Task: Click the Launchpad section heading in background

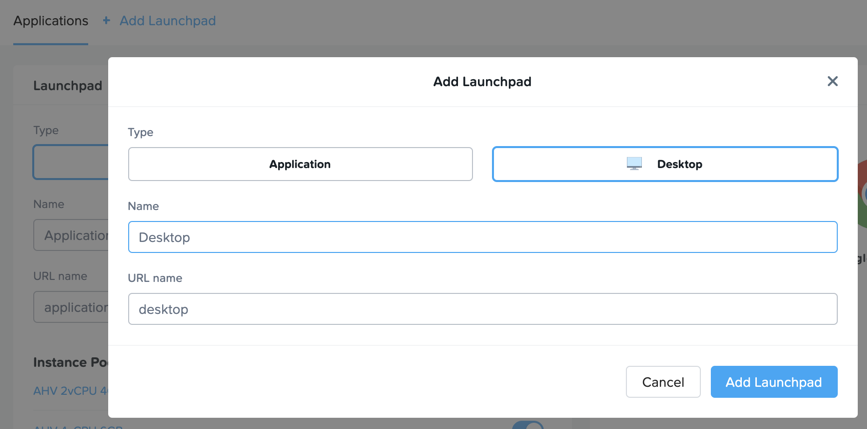Action: 67,86
